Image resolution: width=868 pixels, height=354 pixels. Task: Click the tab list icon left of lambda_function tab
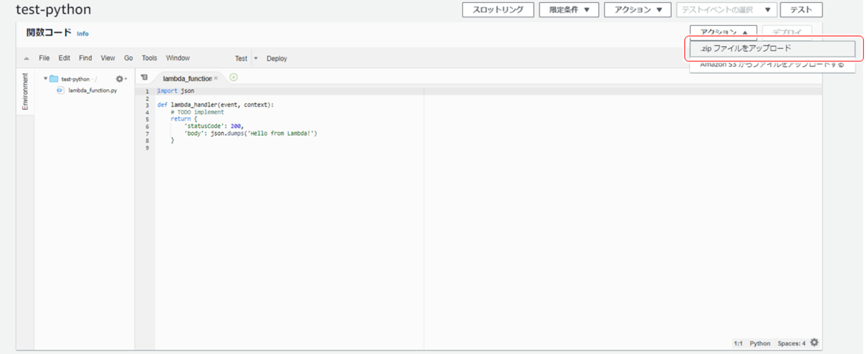(145, 77)
